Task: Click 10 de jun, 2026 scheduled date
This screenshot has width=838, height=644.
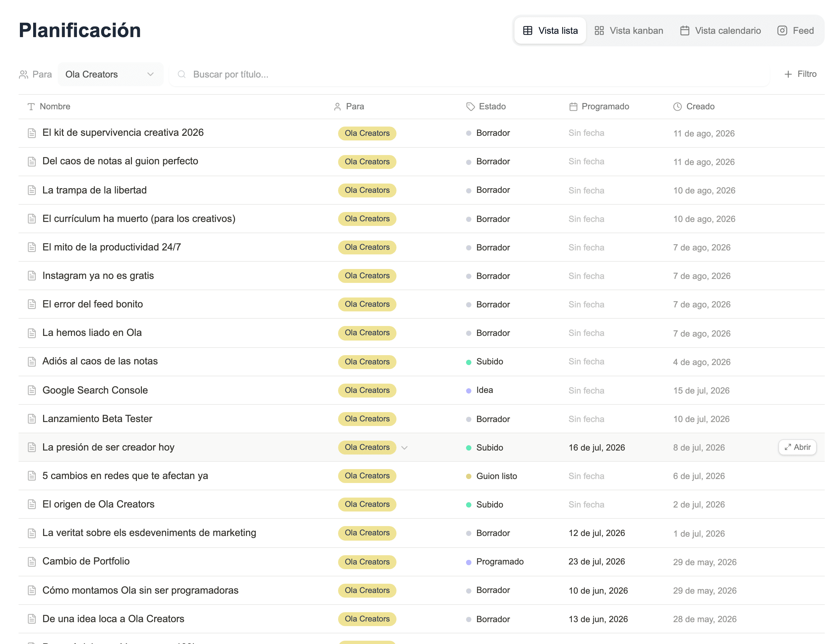Action: 598,590
